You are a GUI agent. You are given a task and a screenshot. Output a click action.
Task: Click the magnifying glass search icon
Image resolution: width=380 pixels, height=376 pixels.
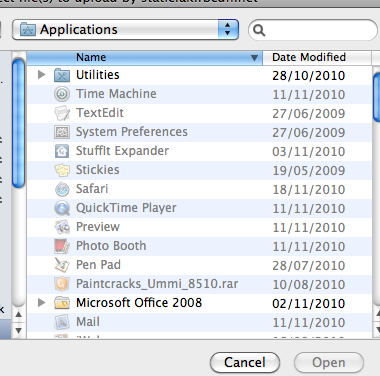click(259, 30)
